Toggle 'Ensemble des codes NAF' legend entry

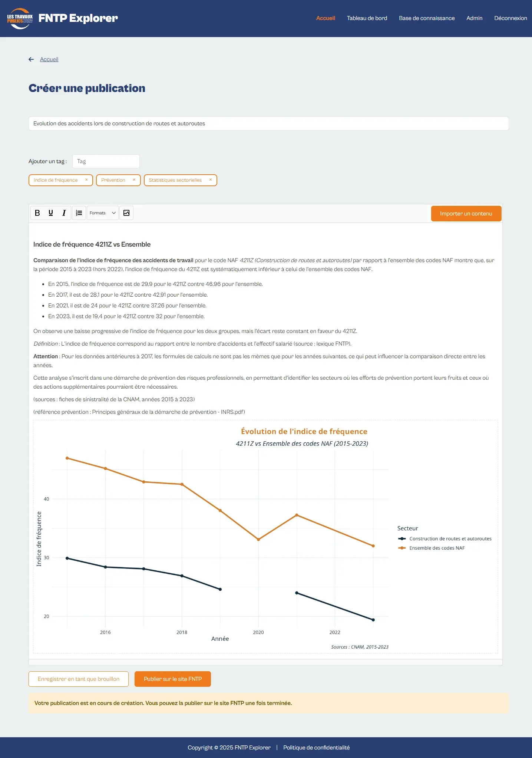click(x=432, y=548)
